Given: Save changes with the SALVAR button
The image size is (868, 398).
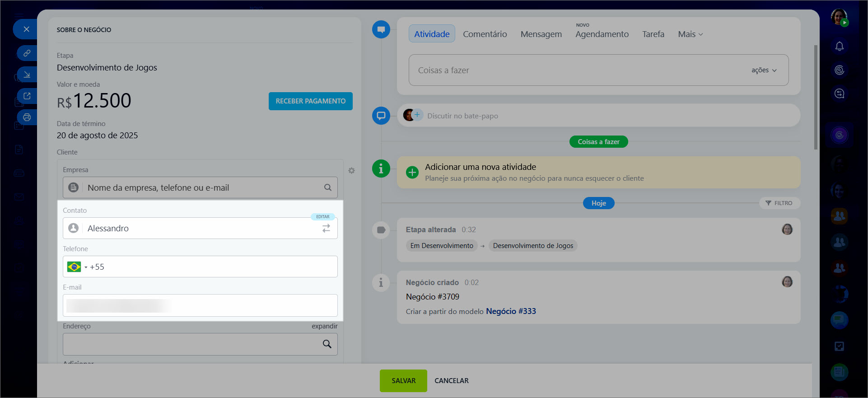Looking at the screenshot, I should click(x=403, y=381).
